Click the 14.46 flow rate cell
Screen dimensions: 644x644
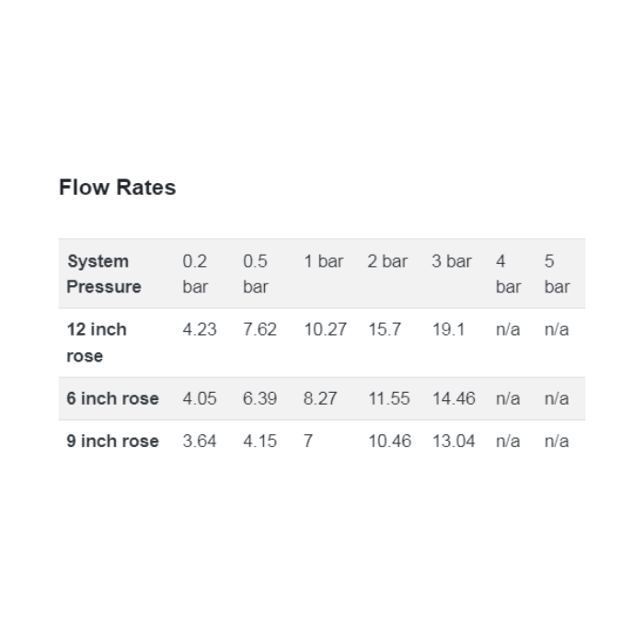[x=454, y=398]
